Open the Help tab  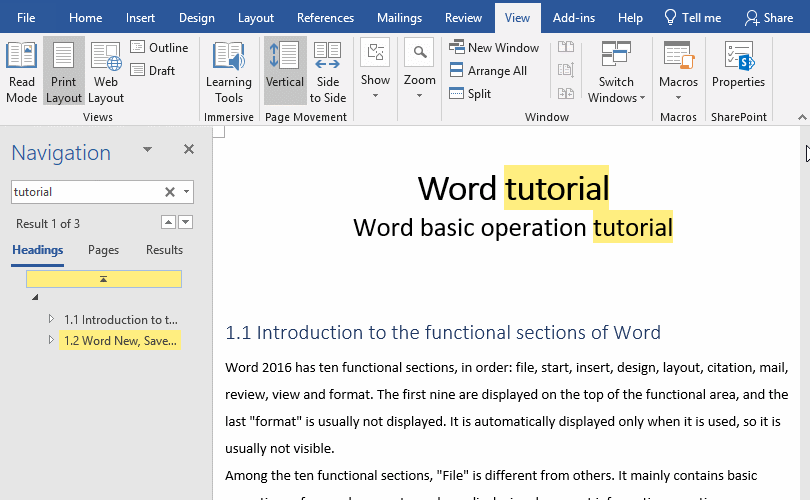[630, 18]
